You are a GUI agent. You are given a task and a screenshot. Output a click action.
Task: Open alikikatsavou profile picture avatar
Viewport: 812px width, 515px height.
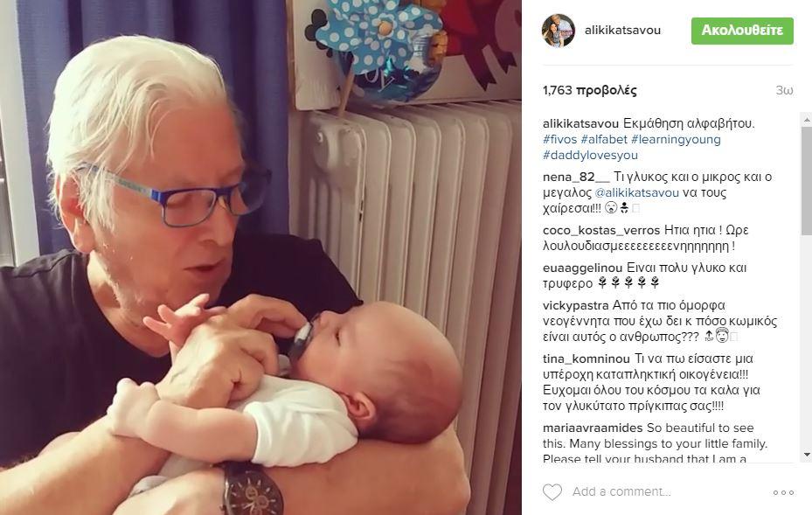pos(559,31)
